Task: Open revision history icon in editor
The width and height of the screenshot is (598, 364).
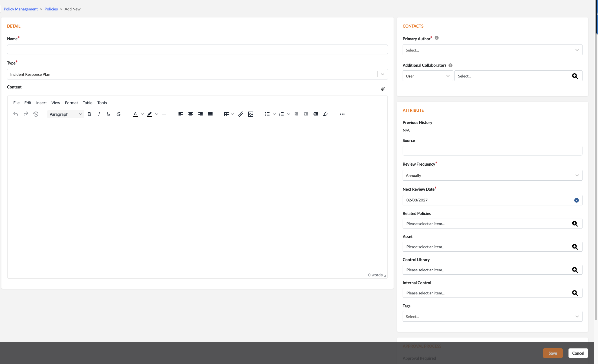Action: pyautogui.click(x=36, y=114)
